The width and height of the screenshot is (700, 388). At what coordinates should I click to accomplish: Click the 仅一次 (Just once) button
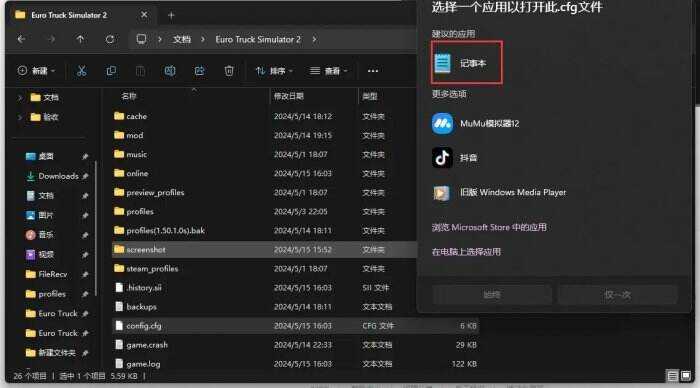pyautogui.click(x=617, y=295)
